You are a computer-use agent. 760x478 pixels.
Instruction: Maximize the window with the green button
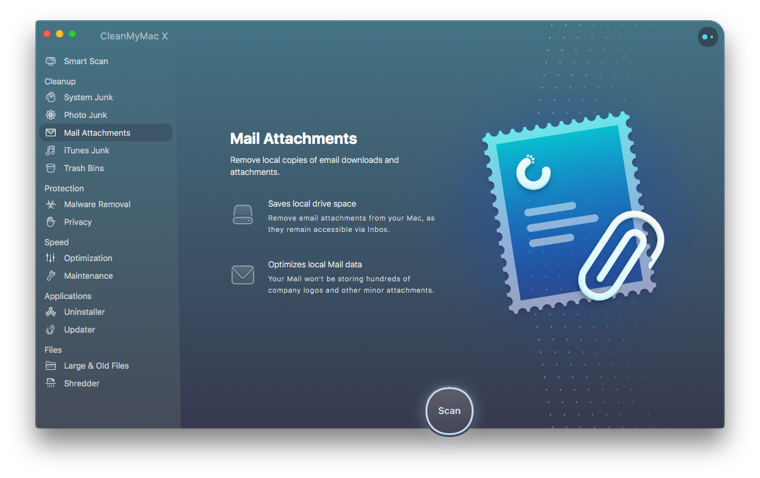pos(72,34)
